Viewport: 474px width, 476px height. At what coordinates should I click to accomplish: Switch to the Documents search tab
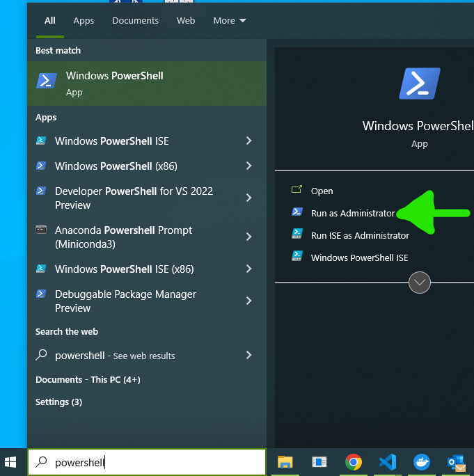(135, 21)
